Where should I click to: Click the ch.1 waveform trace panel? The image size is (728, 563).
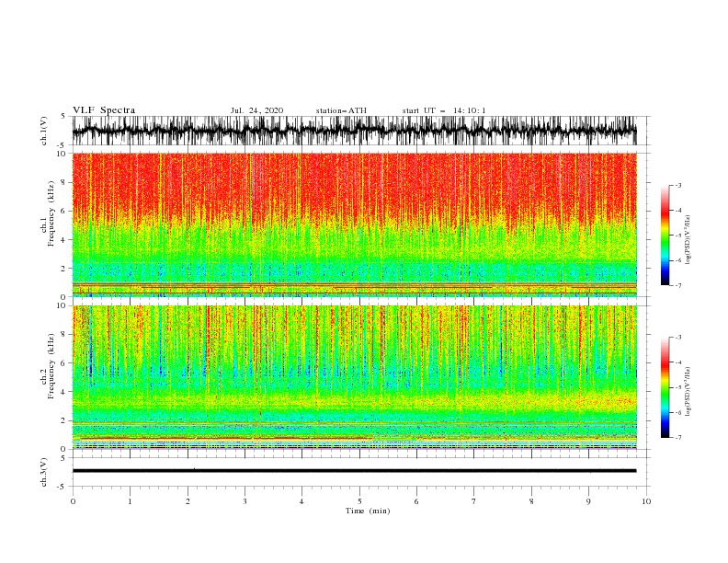[x=354, y=131]
